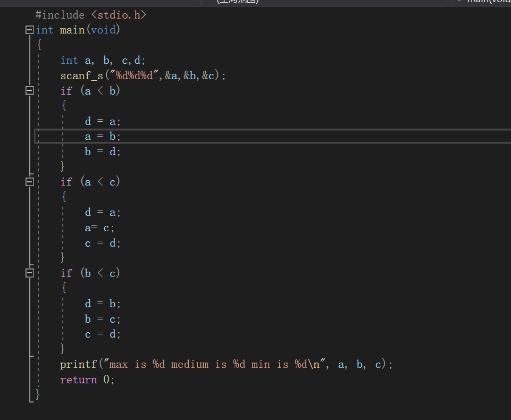The width and height of the screenshot is (511, 420).
Task: Click the <stdio.h> header name
Action: tap(119, 15)
